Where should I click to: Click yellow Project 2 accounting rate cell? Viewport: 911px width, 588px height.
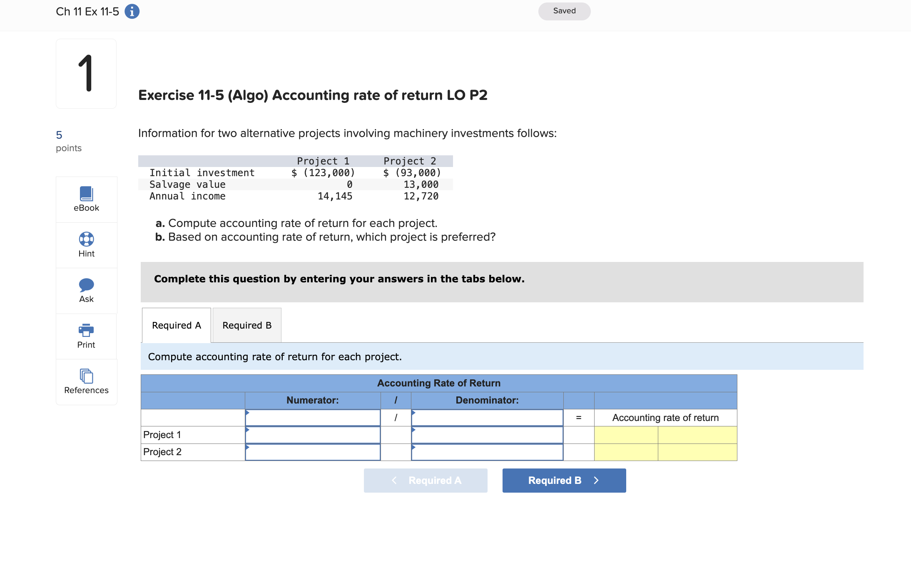[626, 451]
